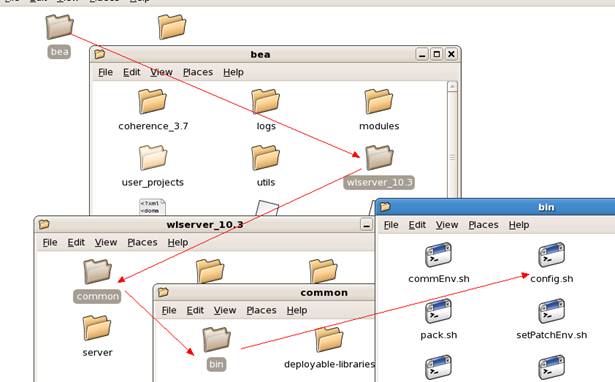Click the bea window scrollbar up arrow
Screen dimensions: 615x382
pyautogui.click(x=452, y=86)
